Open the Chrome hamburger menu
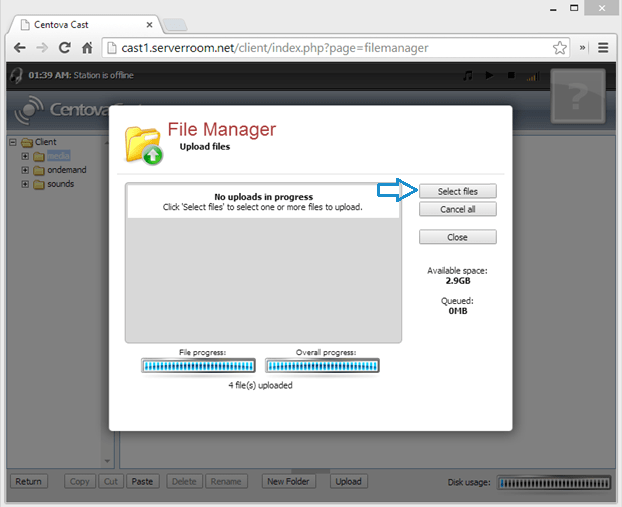Viewport: 622px width, 507px height. (603, 48)
